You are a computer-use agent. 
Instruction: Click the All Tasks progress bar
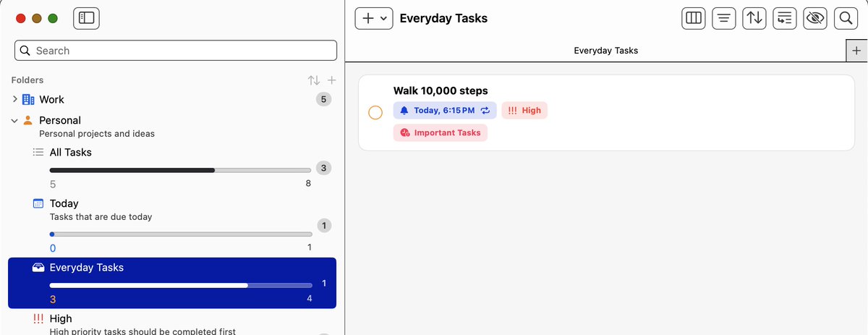pos(181,170)
